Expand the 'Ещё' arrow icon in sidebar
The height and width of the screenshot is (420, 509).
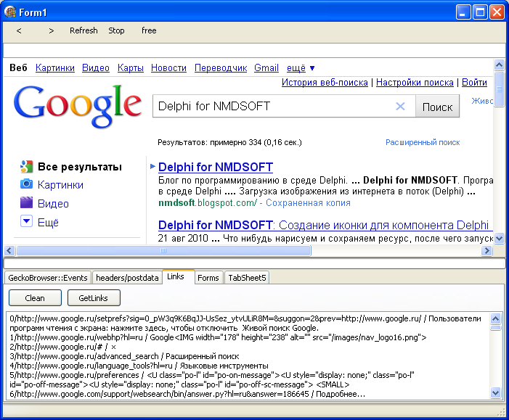point(26,221)
